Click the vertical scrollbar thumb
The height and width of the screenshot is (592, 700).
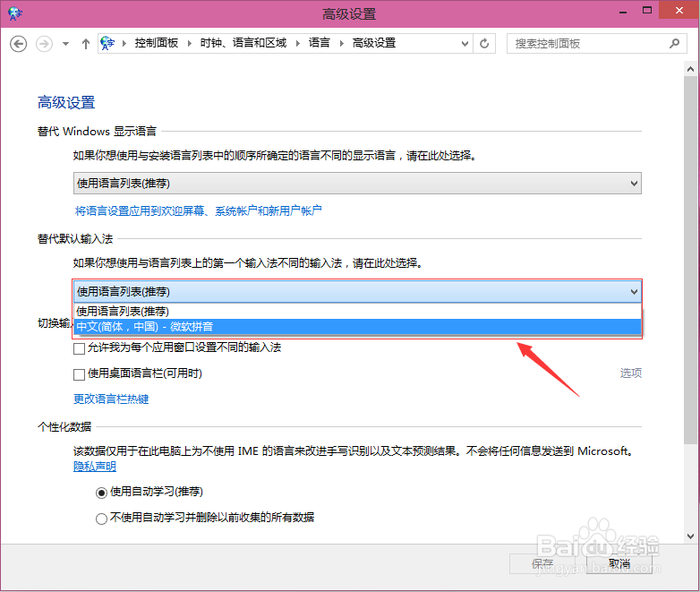[x=691, y=260]
